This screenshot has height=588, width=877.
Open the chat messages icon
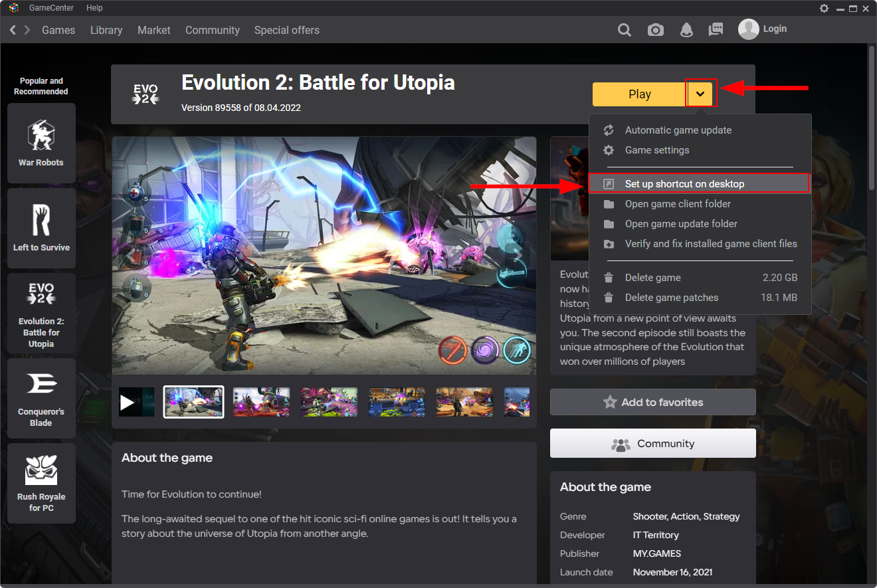[x=716, y=30]
